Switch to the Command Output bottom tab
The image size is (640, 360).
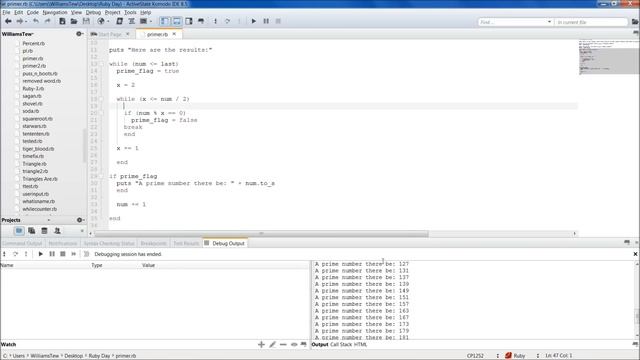(x=22, y=243)
